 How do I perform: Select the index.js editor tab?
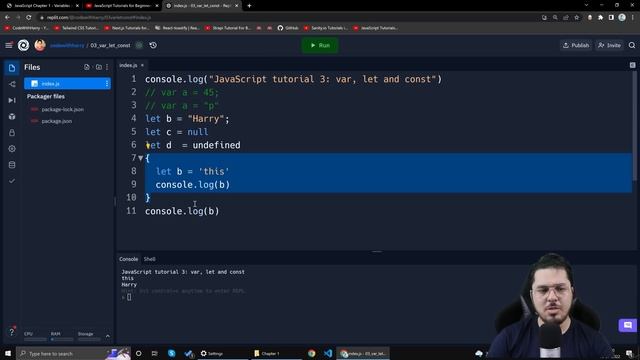coord(128,65)
